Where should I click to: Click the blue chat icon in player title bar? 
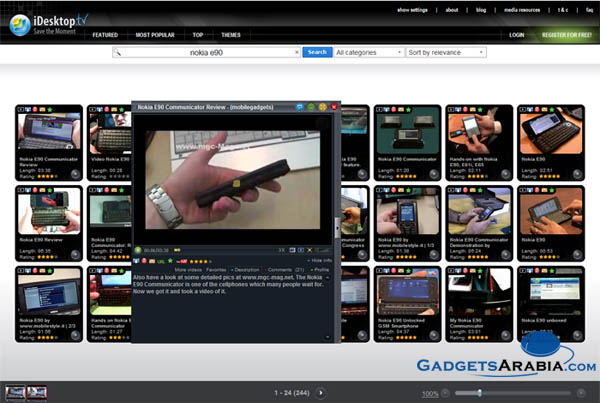tap(298, 105)
